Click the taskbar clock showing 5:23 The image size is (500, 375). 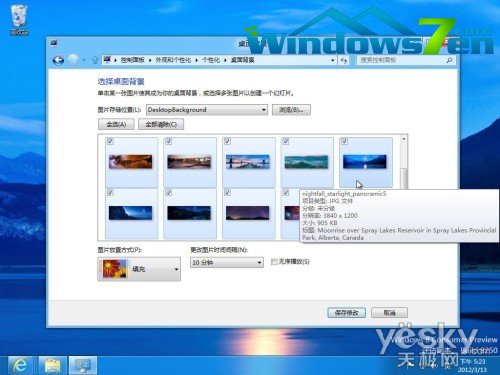473,365
